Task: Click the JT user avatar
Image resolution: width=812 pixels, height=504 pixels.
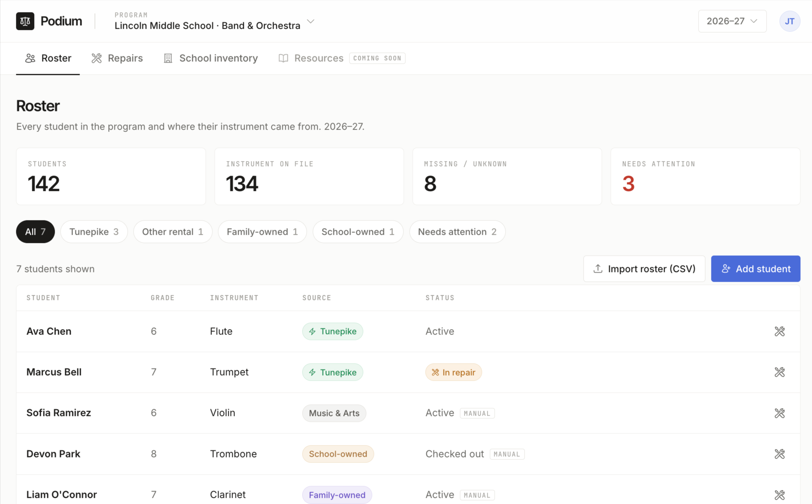Action: coord(789,21)
